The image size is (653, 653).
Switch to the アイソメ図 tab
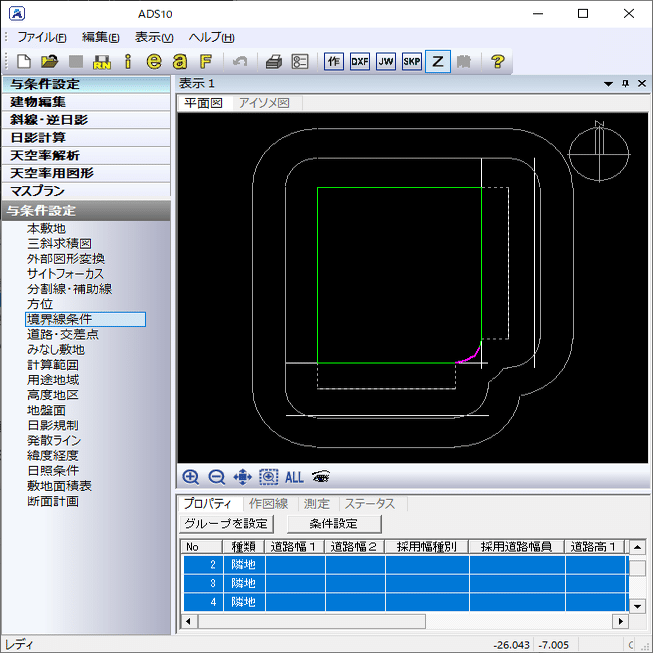(264, 103)
